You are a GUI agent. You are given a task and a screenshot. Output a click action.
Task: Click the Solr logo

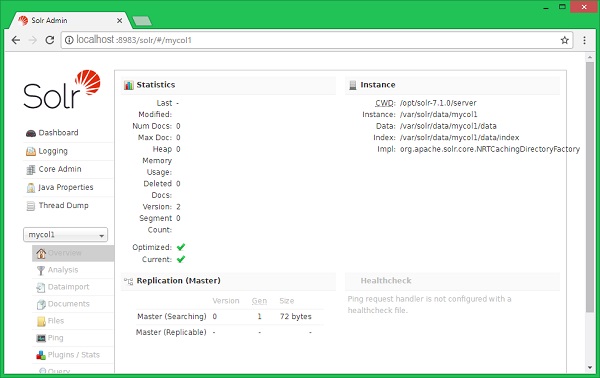pyautogui.click(x=62, y=89)
